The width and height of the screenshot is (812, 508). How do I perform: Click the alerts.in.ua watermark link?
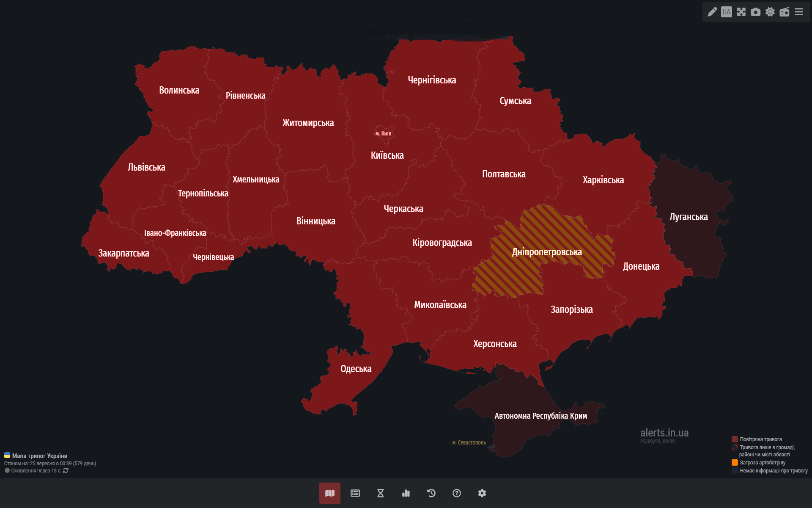tap(664, 433)
